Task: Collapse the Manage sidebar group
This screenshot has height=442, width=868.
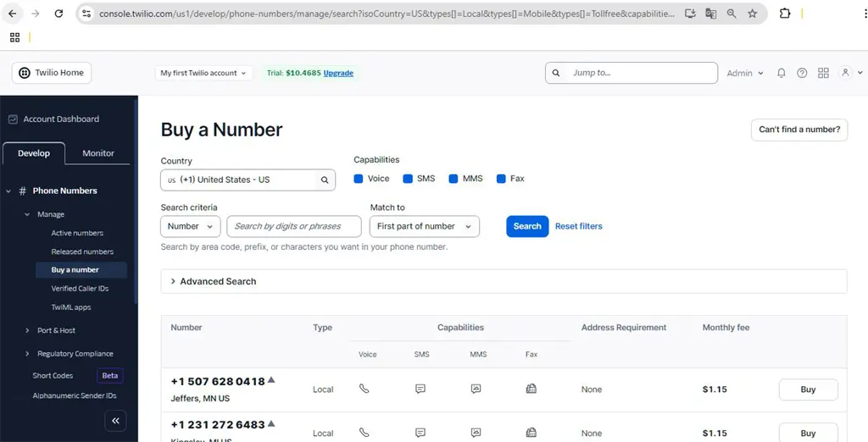Action: 27,214
